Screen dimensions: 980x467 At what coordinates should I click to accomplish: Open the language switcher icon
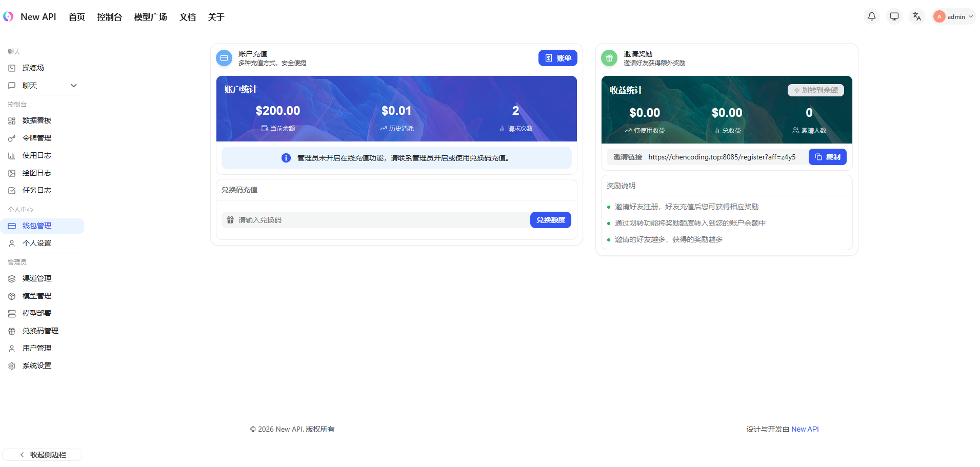tap(916, 16)
